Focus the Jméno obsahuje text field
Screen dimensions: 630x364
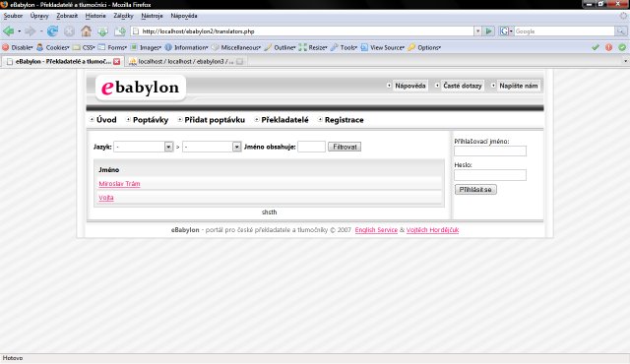pos(311,147)
